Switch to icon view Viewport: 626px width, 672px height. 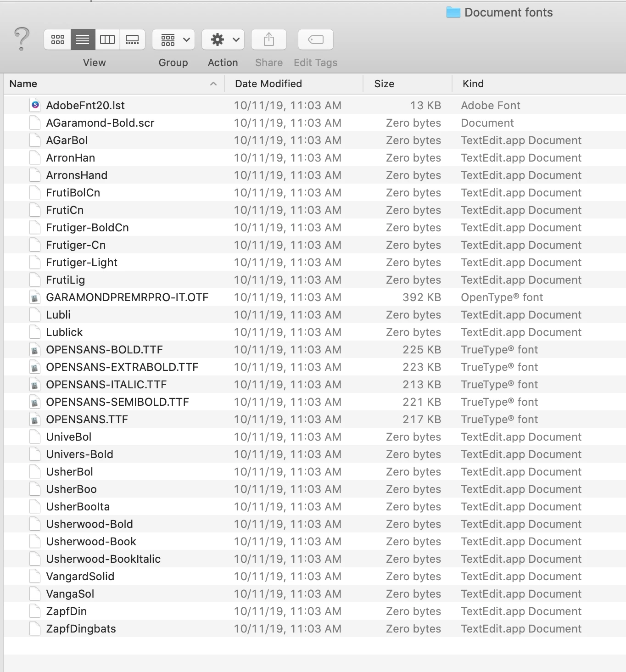[x=57, y=39]
